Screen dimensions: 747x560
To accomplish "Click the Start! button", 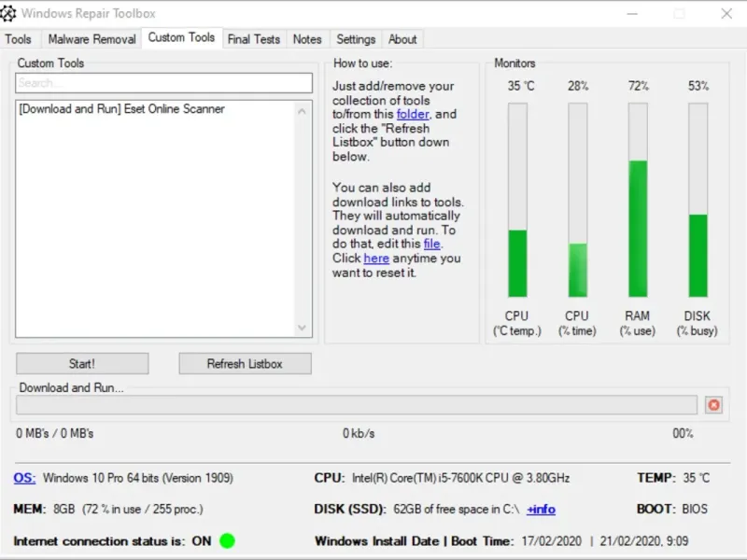I will (x=82, y=364).
